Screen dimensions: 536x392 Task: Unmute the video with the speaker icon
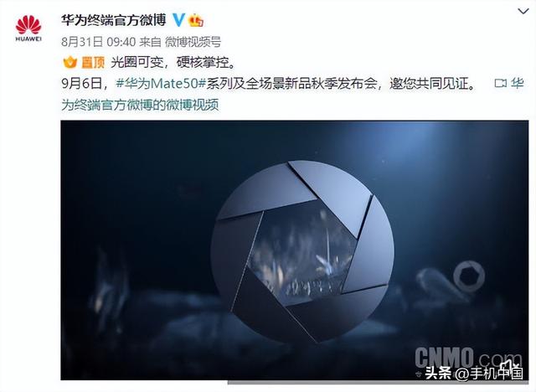510,364
